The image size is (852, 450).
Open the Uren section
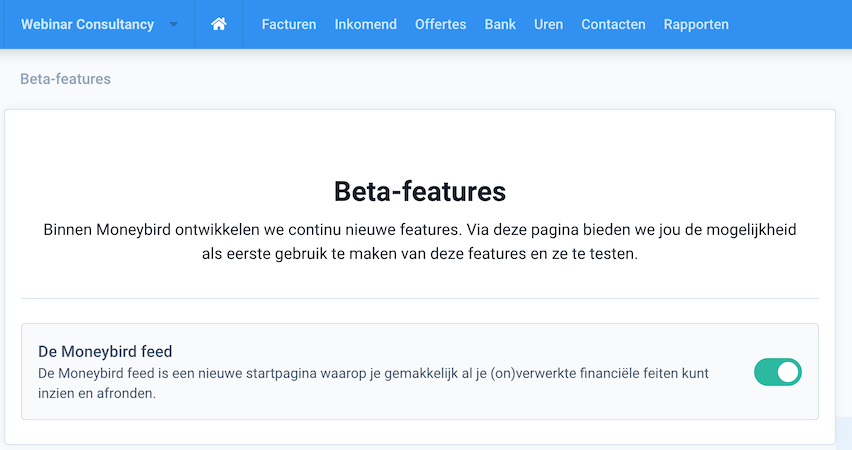tap(548, 24)
